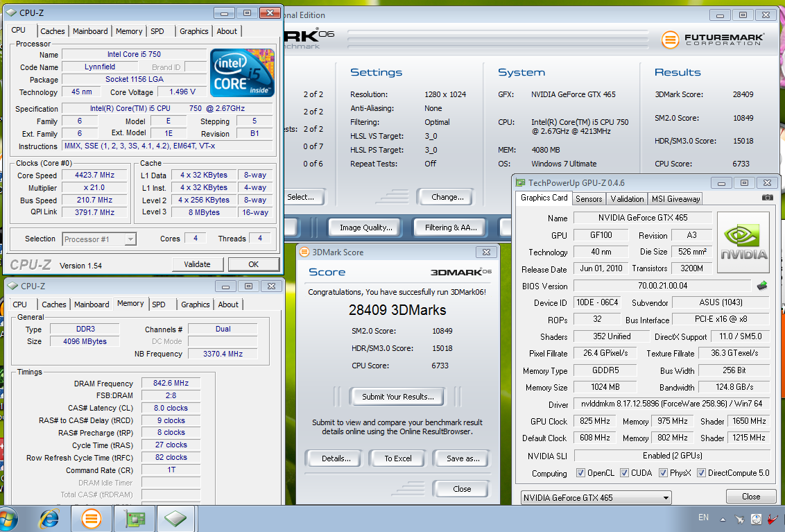Export score with To Excel button
The height and width of the screenshot is (532, 785).
coord(398,458)
